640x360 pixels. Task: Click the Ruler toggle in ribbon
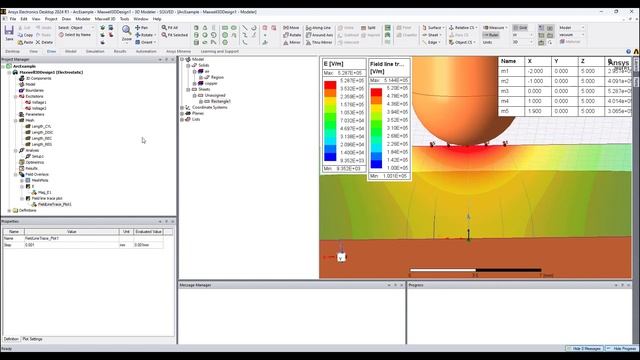[491, 35]
